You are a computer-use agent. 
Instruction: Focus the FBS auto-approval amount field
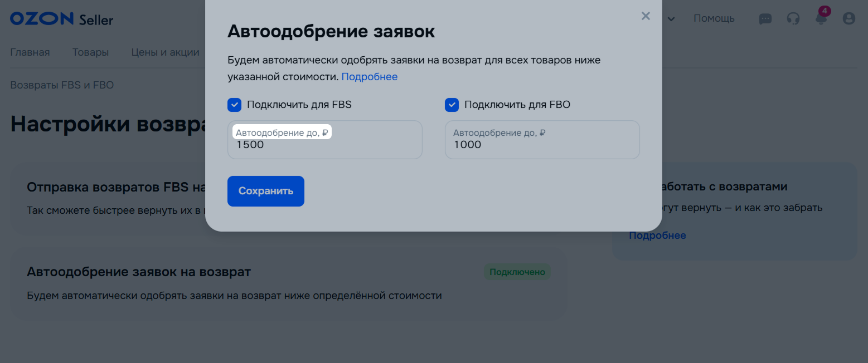point(324,145)
